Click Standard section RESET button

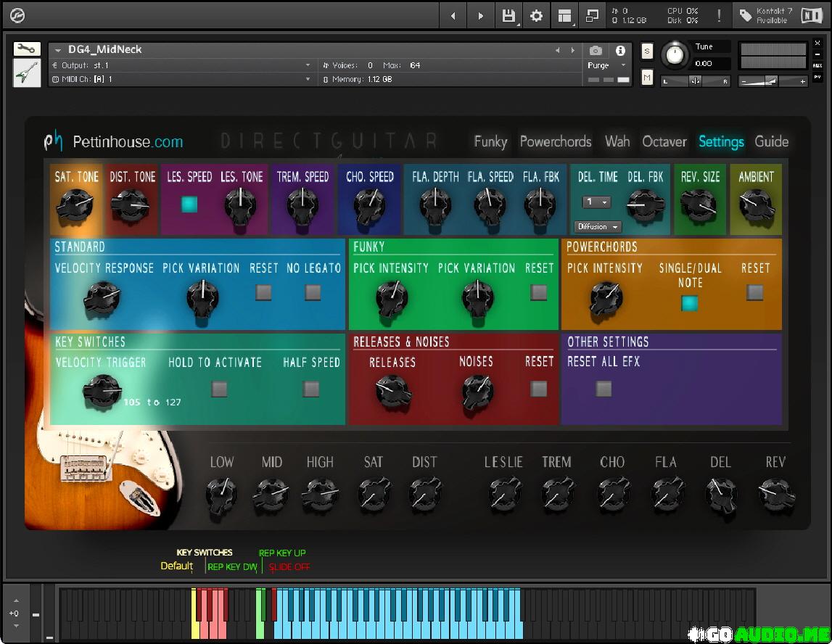pos(264,292)
